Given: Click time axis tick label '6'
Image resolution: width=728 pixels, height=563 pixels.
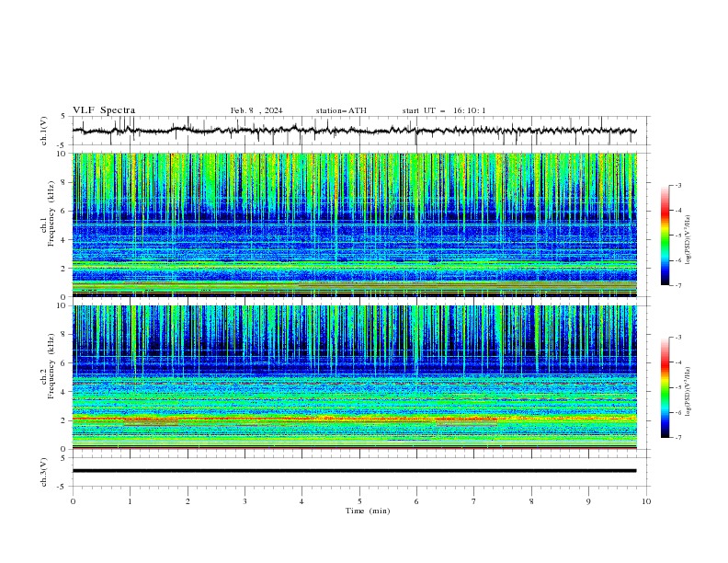Looking at the screenshot, I should click(416, 501).
